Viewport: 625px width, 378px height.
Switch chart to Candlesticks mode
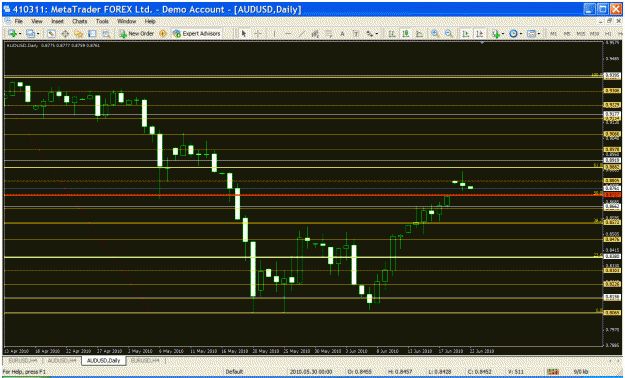click(406, 34)
